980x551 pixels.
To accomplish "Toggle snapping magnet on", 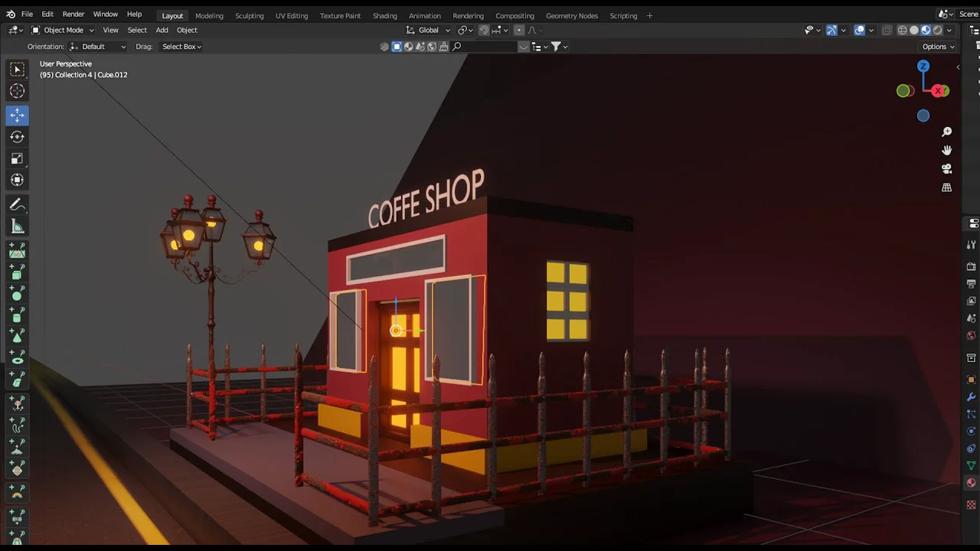I will pyautogui.click(x=484, y=31).
